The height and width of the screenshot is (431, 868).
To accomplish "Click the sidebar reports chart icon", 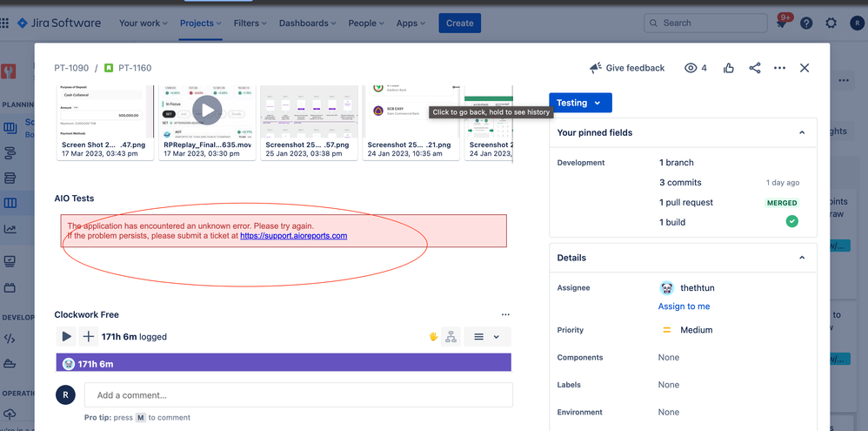I will click(10, 229).
